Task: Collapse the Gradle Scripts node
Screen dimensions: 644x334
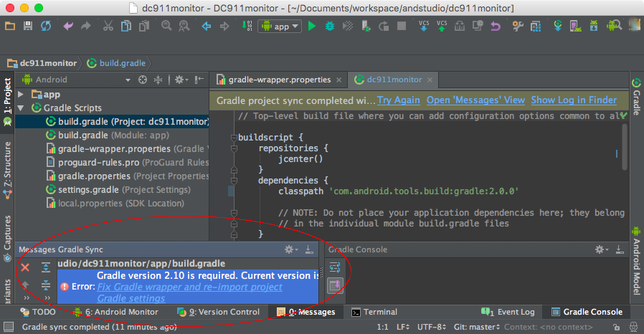Action: 21,108
